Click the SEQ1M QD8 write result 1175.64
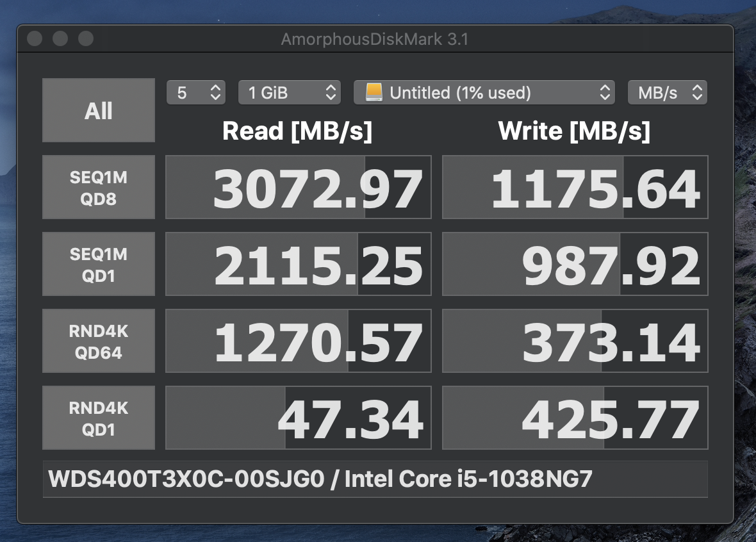The width and height of the screenshot is (756, 542). (x=575, y=187)
